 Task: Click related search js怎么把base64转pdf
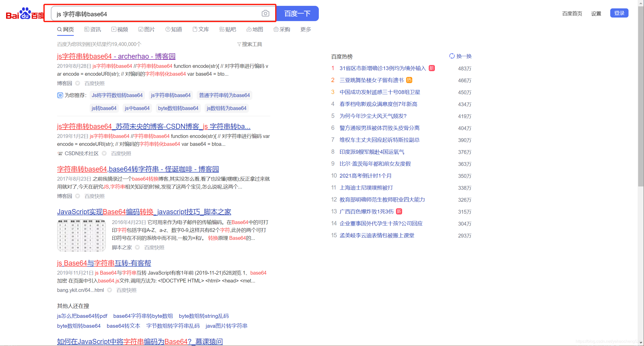[x=82, y=316]
